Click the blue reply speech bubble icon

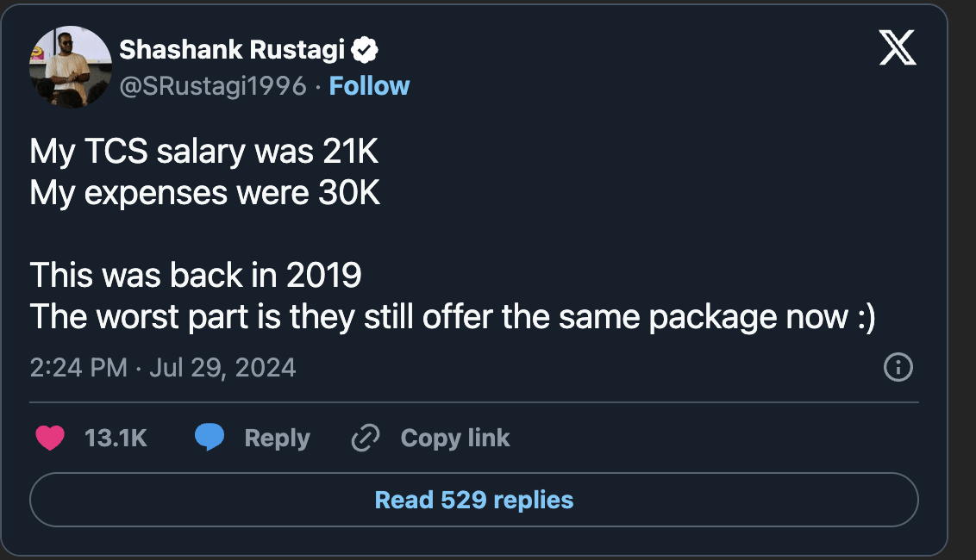[210, 439]
